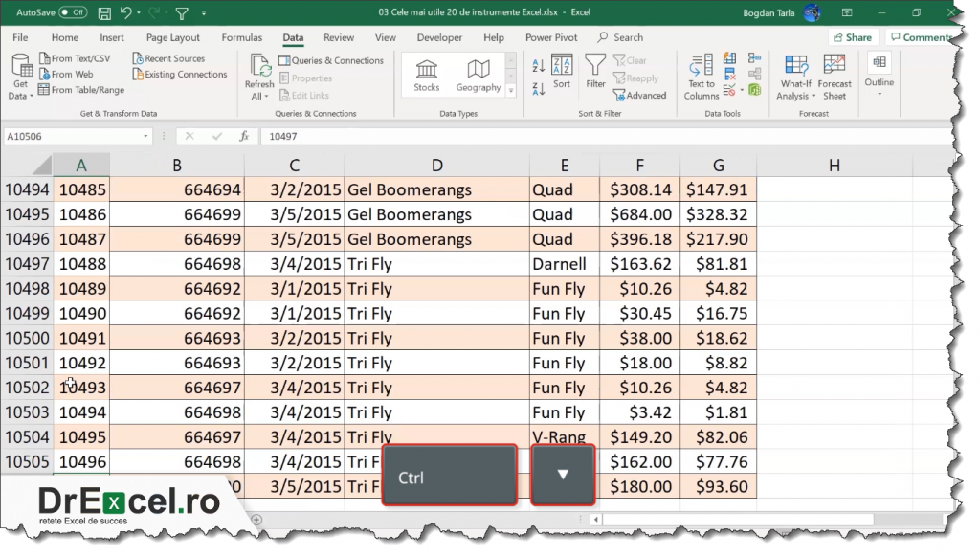Screen dimensions: 980x556
Task: Select the Text to Columns tool
Action: pos(701,77)
